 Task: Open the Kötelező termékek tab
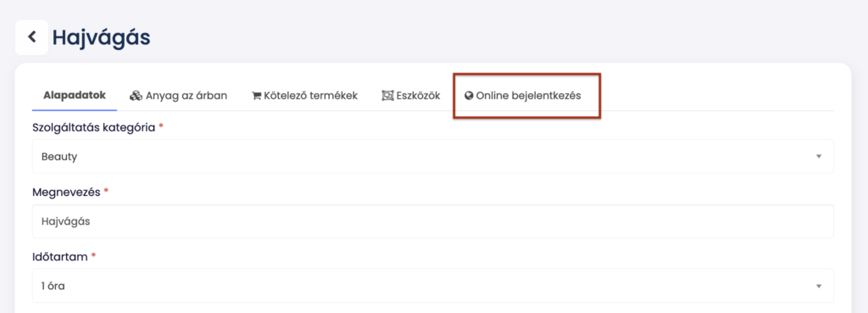(x=304, y=95)
